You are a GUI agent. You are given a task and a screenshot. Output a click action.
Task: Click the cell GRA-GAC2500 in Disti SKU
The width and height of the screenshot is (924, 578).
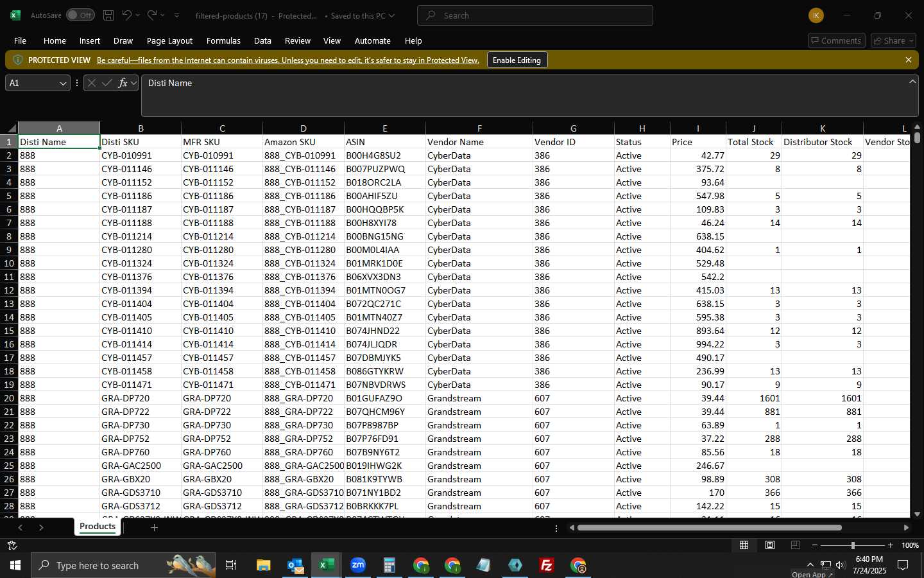(140, 466)
